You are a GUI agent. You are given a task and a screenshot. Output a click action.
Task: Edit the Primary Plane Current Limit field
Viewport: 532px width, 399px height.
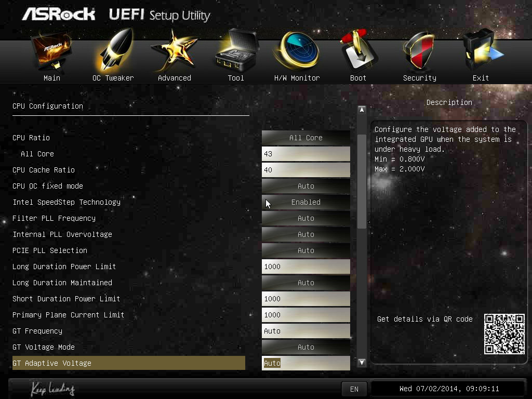305,315
